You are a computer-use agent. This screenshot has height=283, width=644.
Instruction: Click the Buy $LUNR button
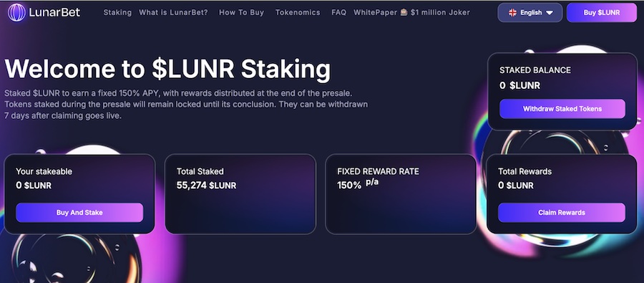pos(602,13)
